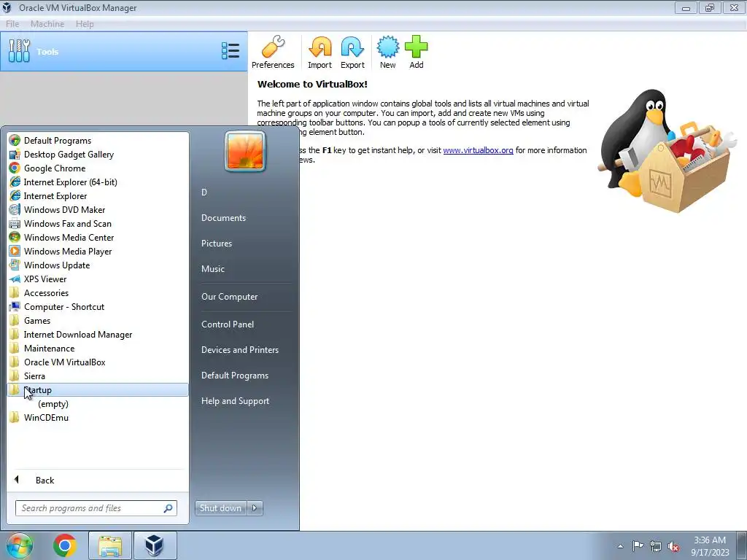747x560 pixels.
Task: Launch Google Chrome from Start menu list
Action: pos(98,168)
